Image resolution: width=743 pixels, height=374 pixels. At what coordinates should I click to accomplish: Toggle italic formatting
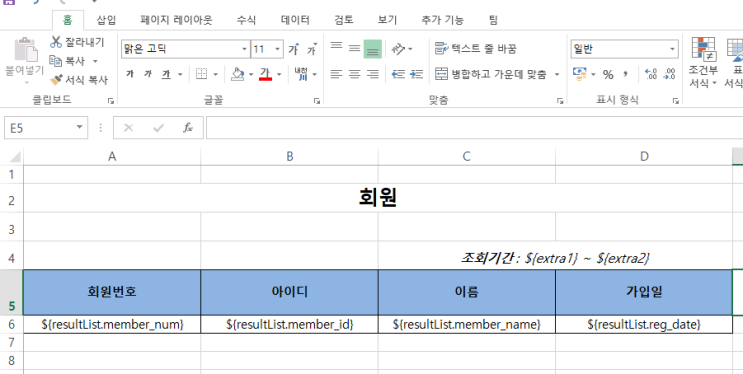pos(148,74)
